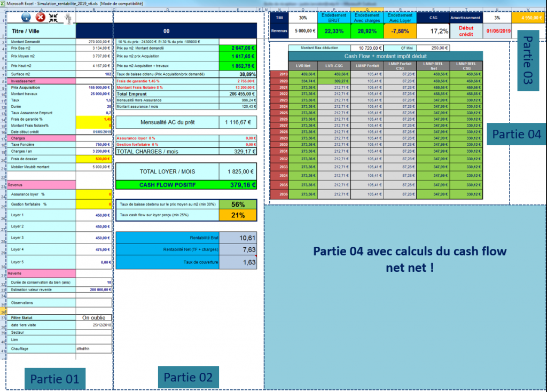
Task: Select the Filtre Statut 'On oublie' cell
Action: (x=93, y=317)
